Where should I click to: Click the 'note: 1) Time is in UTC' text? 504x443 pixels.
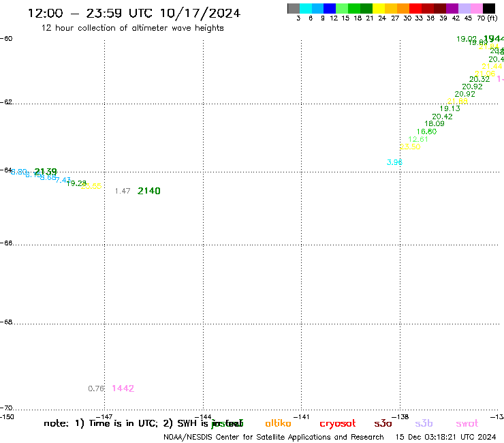tap(101, 423)
